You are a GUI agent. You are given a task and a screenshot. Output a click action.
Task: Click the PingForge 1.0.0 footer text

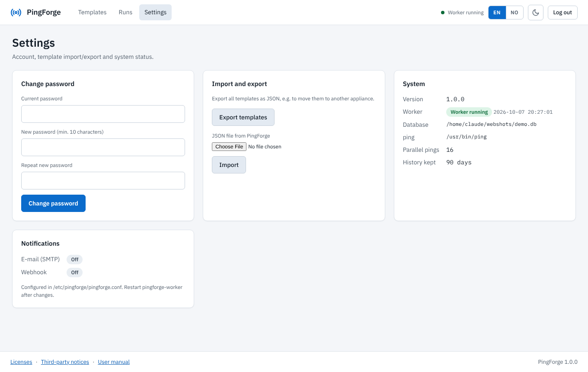click(558, 362)
